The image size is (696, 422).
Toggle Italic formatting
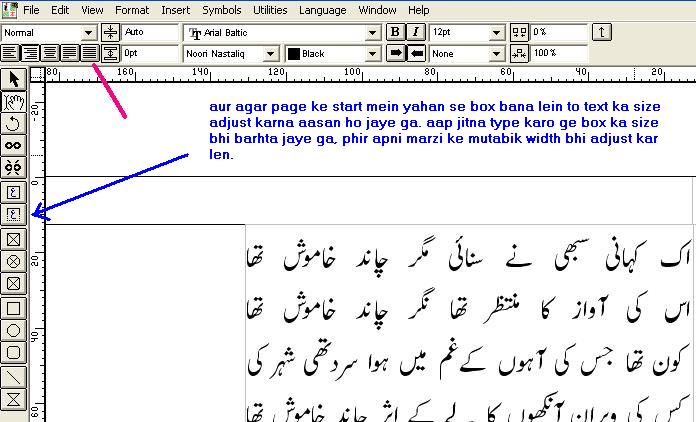point(415,33)
